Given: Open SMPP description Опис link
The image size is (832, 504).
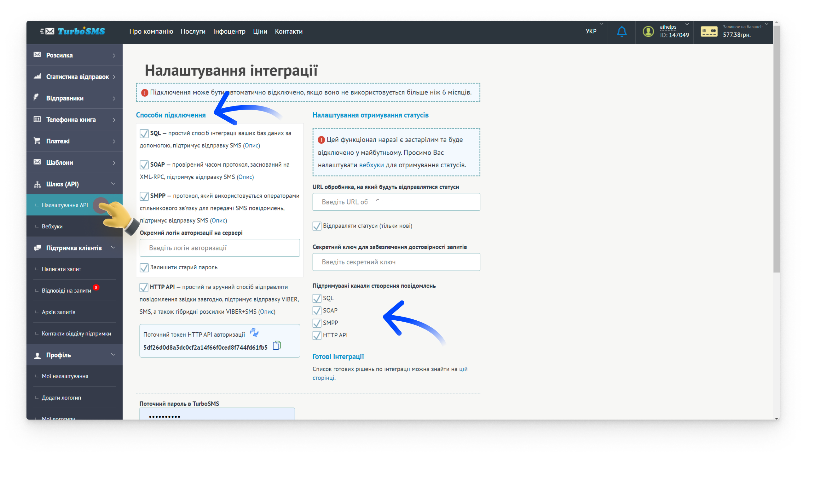Looking at the screenshot, I should pos(218,220).
